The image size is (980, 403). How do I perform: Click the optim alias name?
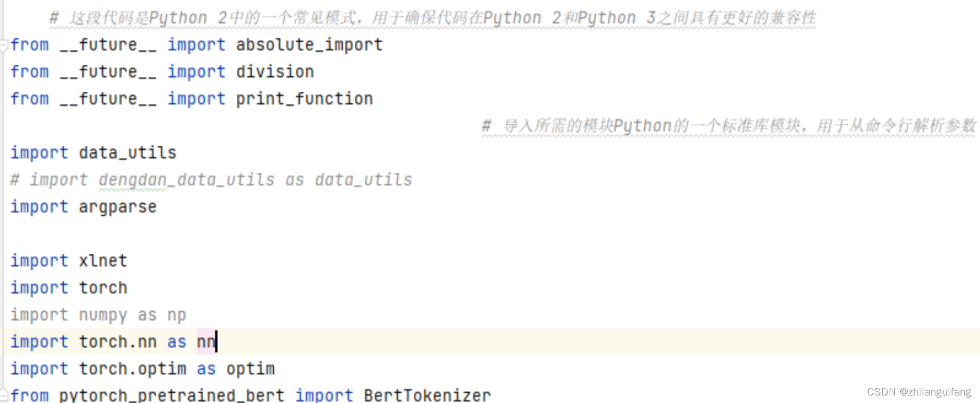tap(250, 369)
